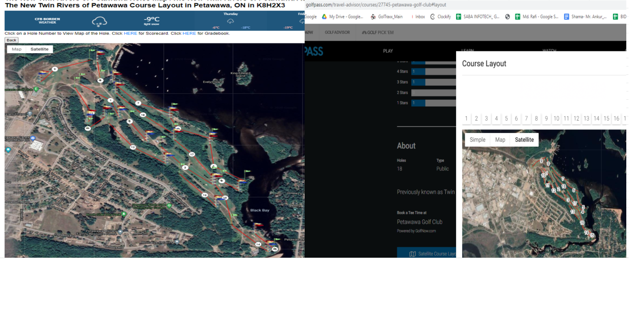This screenshot has height=309, width=644.
Task: Open the GOLF ADVISOR nav item
Action: pos(337,33)
